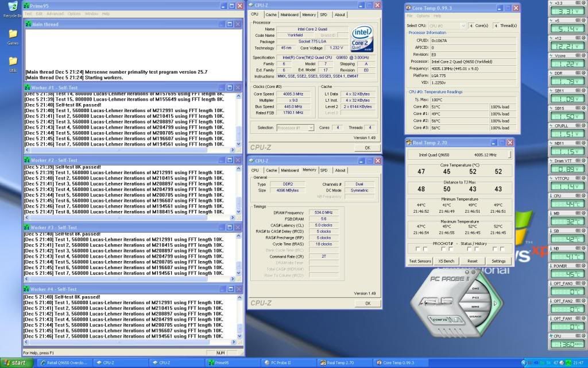Viewport: 588px width, 368px height.
Task: Tick the rightmost Status/History checkbox in Real Temp
Action: pyautogui.click(x=502, y=249)
